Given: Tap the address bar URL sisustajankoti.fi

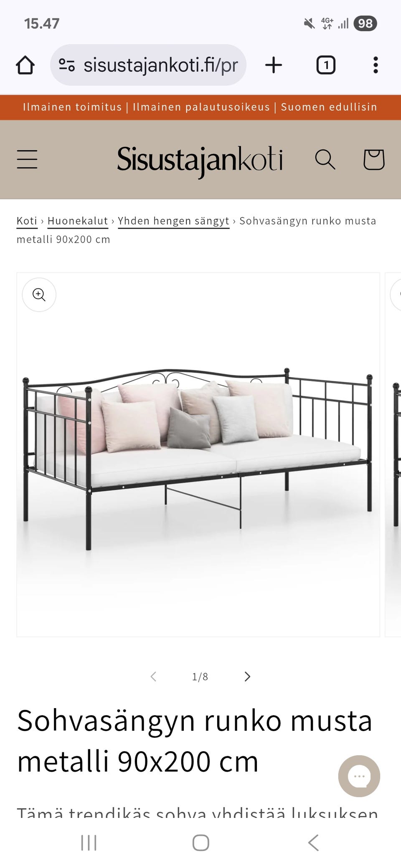Looking at the screenshot, I should (161, 65).
